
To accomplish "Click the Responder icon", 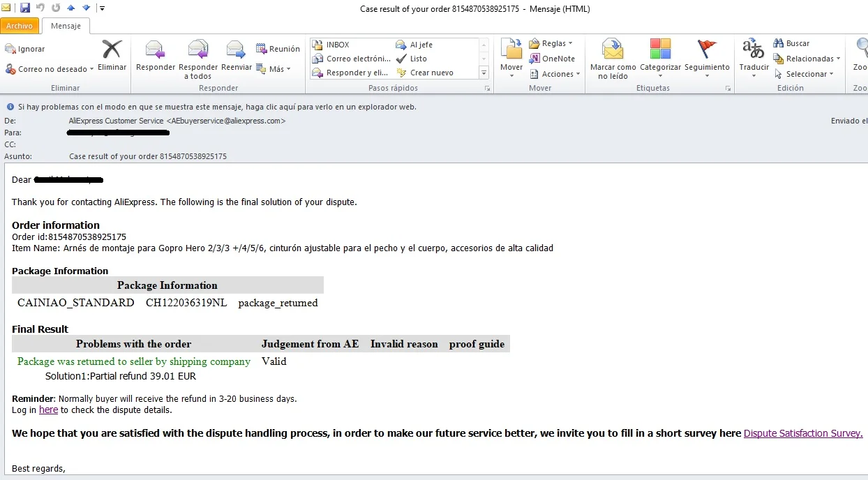I will [x=156, y=56].
